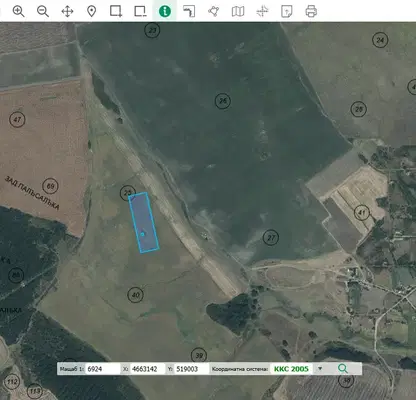The width and height of the screenshot is (416, 400).
Task: Click map label number 24
Action: [380, 40]
